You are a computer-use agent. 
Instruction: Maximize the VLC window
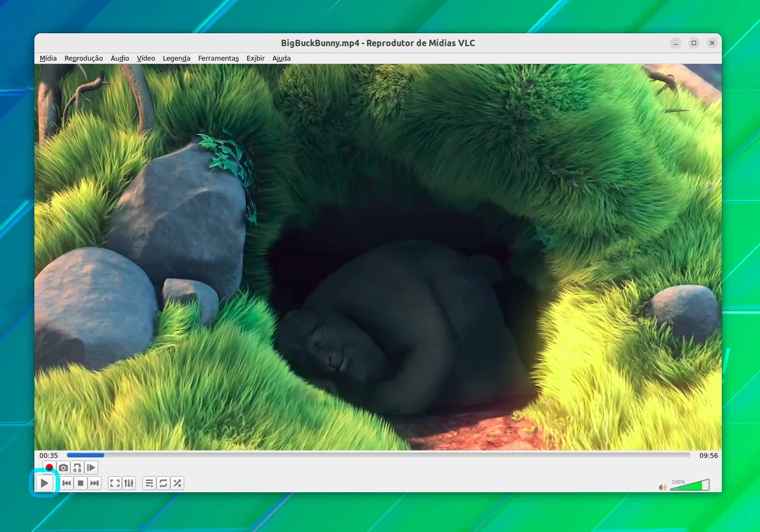point(694,43)
